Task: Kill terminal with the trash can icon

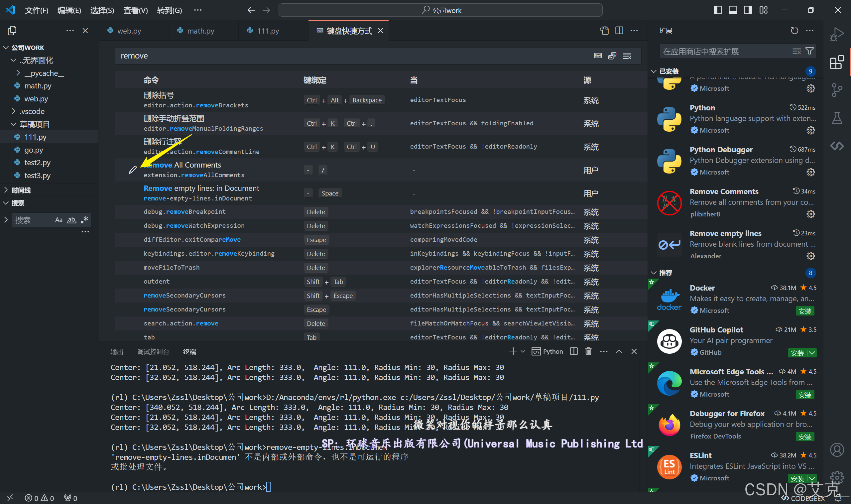Action: point(588,351)
